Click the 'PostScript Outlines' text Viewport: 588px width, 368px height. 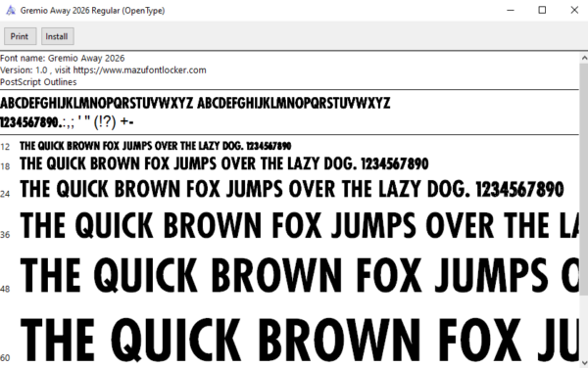click(38, 82)
